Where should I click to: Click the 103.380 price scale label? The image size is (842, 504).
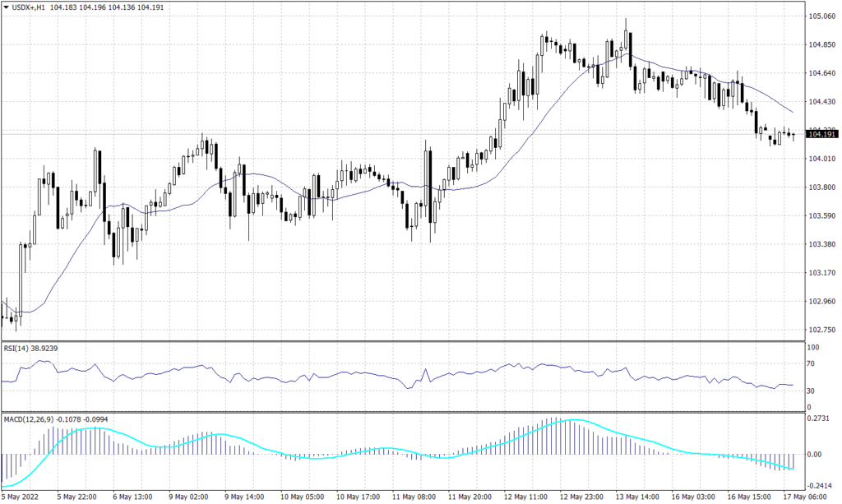point(822,244)
